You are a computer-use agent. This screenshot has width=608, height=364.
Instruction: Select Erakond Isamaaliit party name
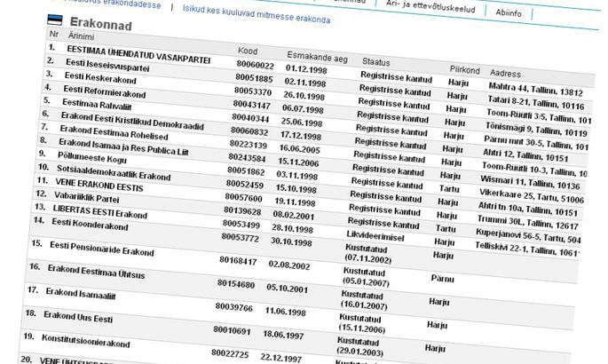(x=80, y=294)
